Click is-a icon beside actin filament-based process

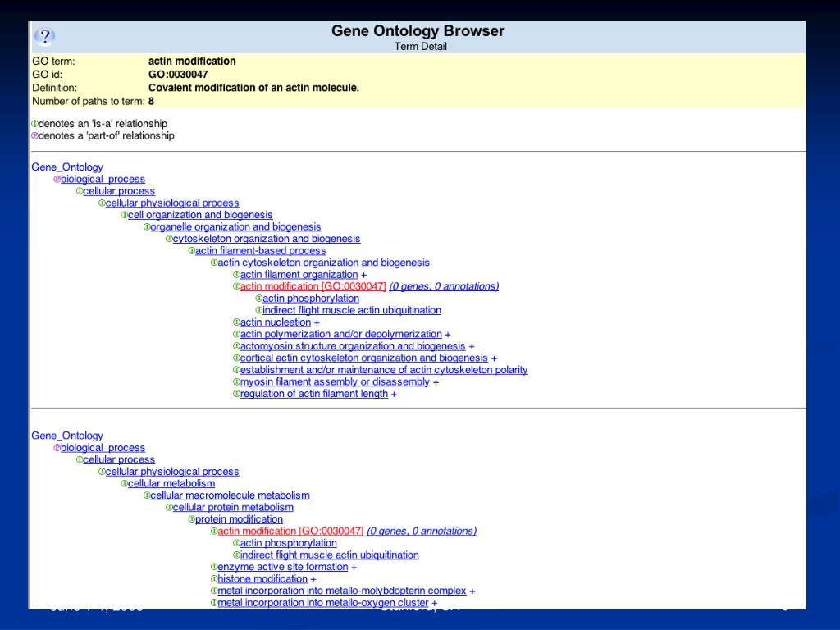coord(191,251)
